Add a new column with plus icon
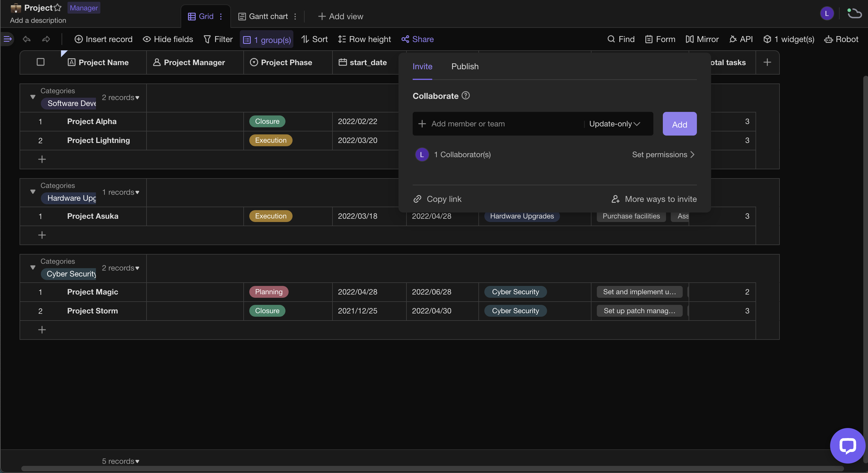Viewport: 868px width, 473px height. [767, 62]
